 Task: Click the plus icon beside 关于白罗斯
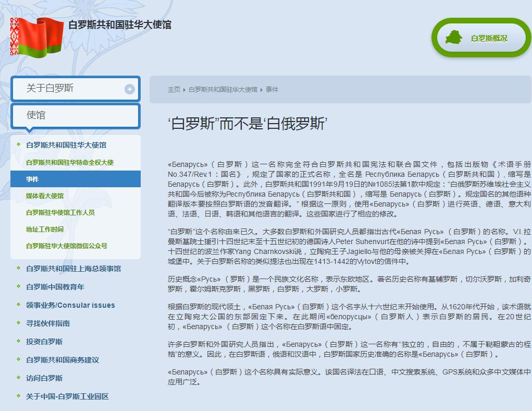click(129, 89)
